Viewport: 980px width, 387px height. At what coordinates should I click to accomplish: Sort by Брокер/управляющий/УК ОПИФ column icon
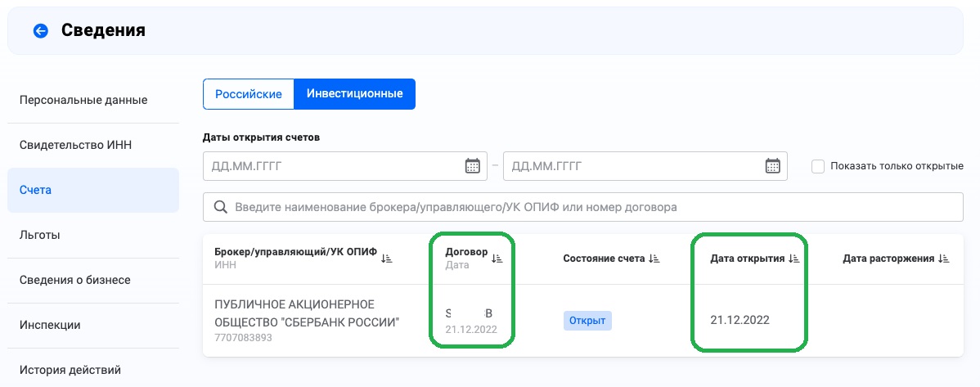(387, 254)
